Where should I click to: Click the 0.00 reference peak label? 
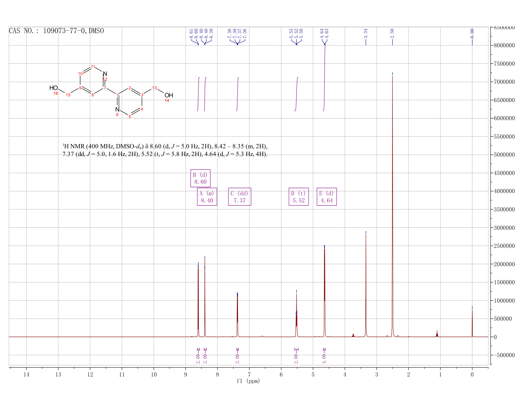pyautogui.click(x=472, y=33)
